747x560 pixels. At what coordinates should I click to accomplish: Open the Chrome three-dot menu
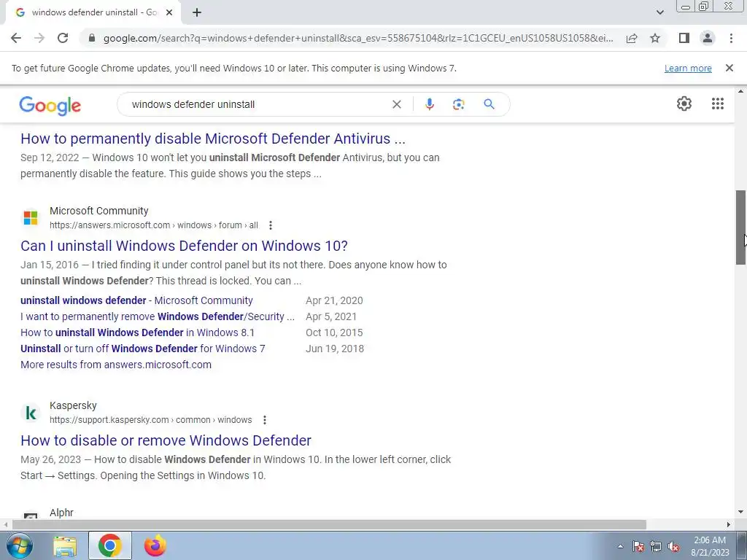tap(731, 38)
